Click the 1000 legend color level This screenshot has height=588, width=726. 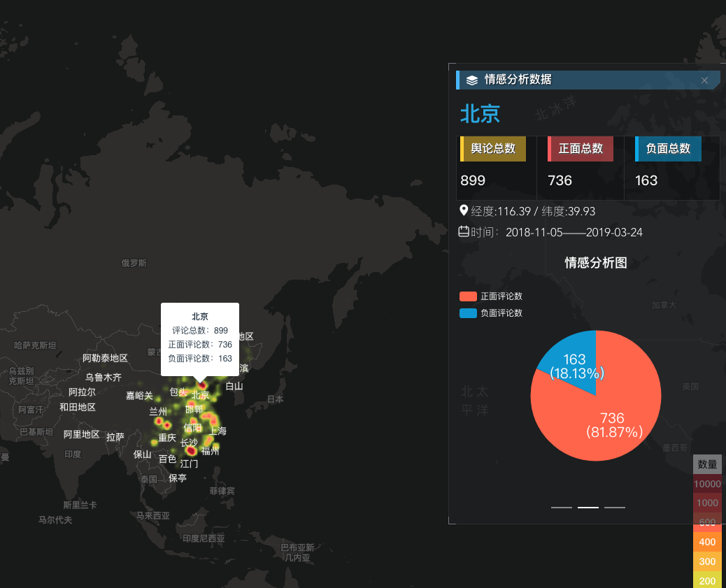(x=707, y=503)
